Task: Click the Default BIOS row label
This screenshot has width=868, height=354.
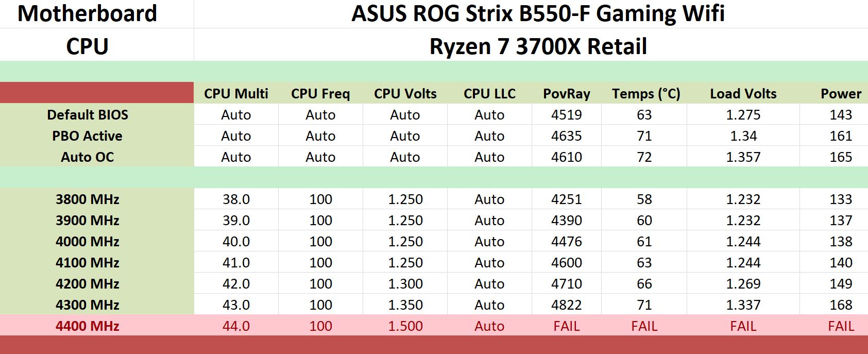Action: point(88,115)
